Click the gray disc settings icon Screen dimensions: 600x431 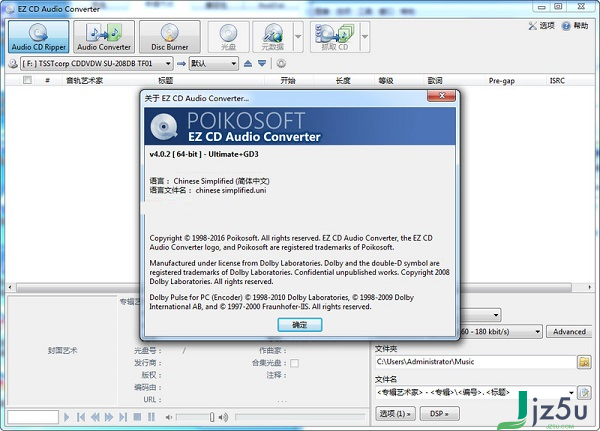pyautogui.click(x=281, y=64)
